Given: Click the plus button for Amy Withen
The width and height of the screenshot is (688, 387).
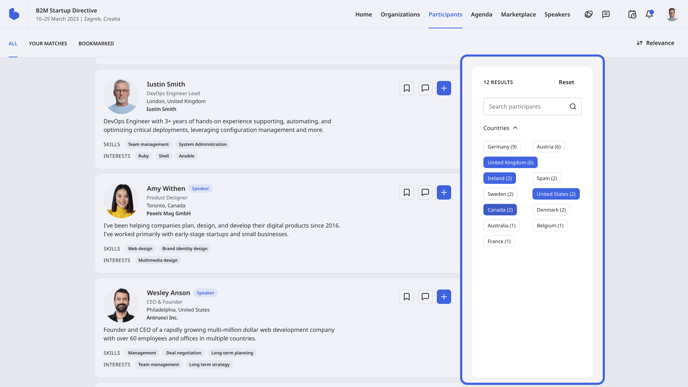Looking at the screenshot, I should click(444, 193).
